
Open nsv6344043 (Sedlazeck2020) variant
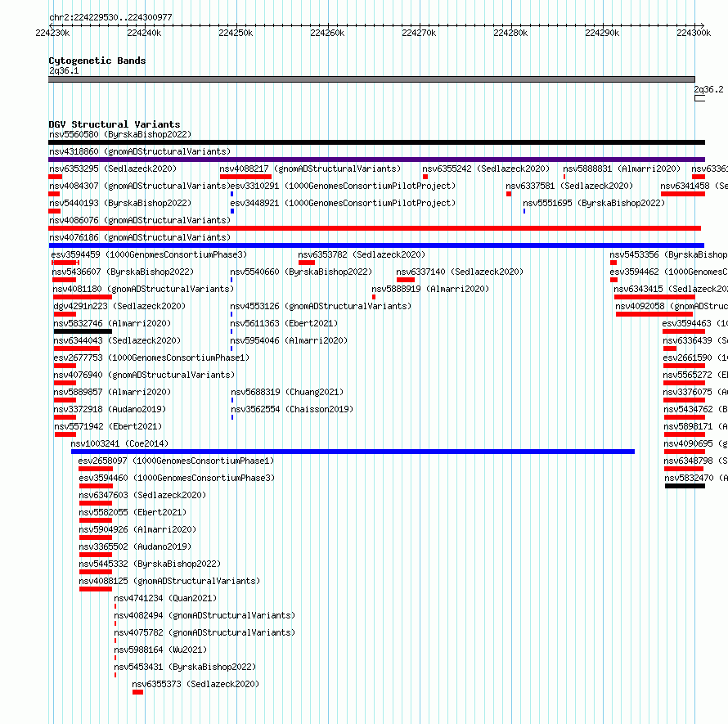pyautogui.click(x=117, y=340)
